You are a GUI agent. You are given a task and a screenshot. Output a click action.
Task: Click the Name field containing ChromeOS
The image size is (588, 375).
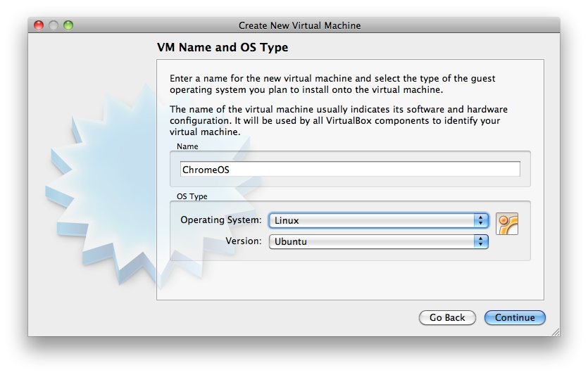[x=350, y=170]
